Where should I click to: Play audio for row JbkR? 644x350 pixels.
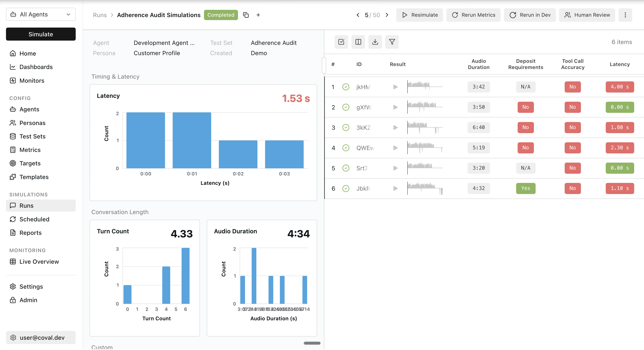(x=395, y=188)
